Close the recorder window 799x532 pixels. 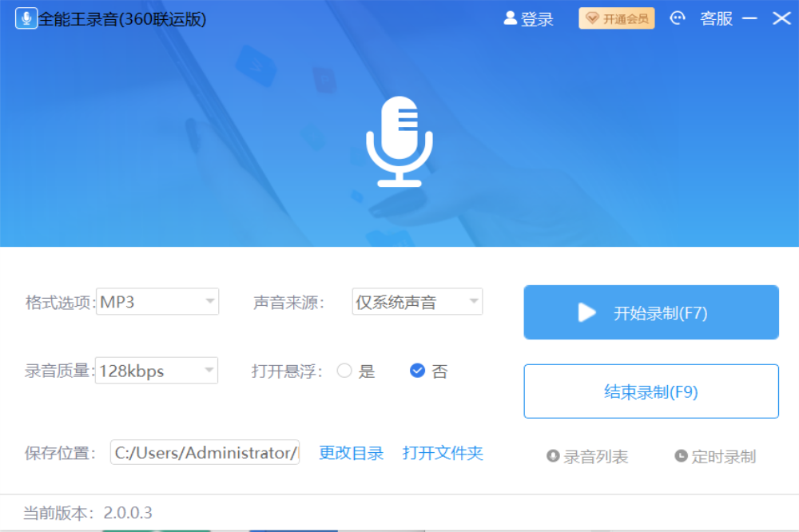point(781,19)
